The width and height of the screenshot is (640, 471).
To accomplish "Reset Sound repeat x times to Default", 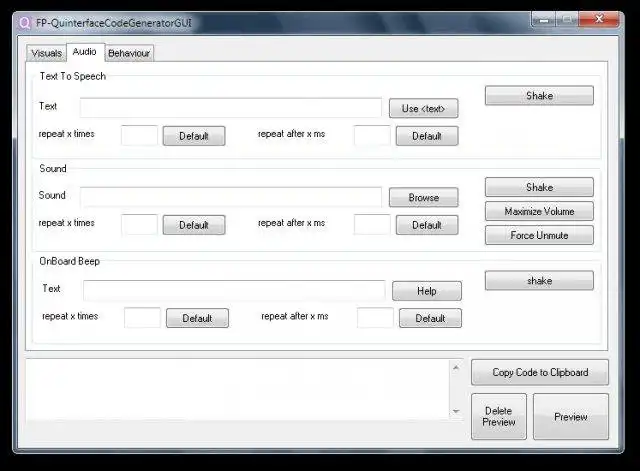I will [194, 225].
